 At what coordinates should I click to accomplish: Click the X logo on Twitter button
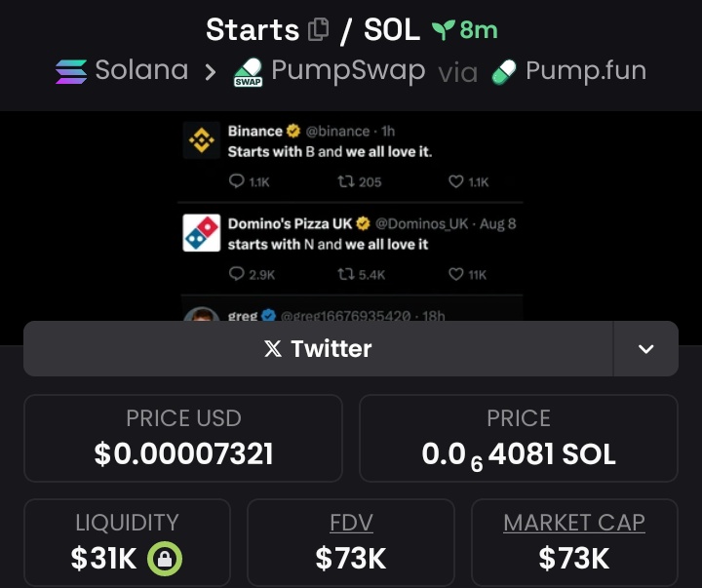point(273,348)
